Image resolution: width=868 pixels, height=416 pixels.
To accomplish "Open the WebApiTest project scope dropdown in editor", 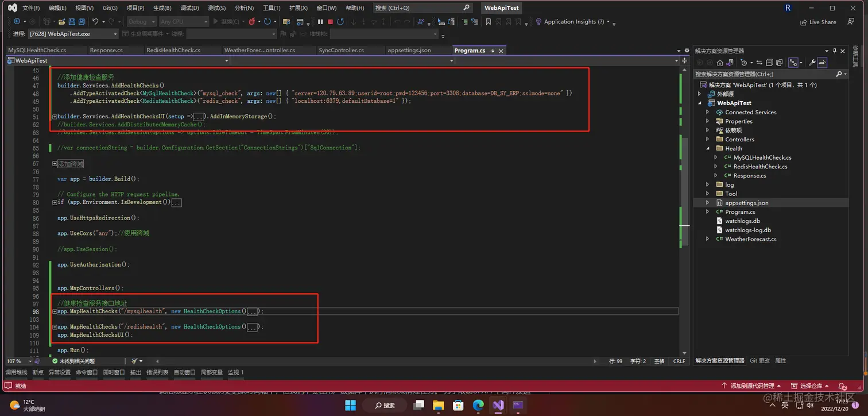I will [118, 60].
